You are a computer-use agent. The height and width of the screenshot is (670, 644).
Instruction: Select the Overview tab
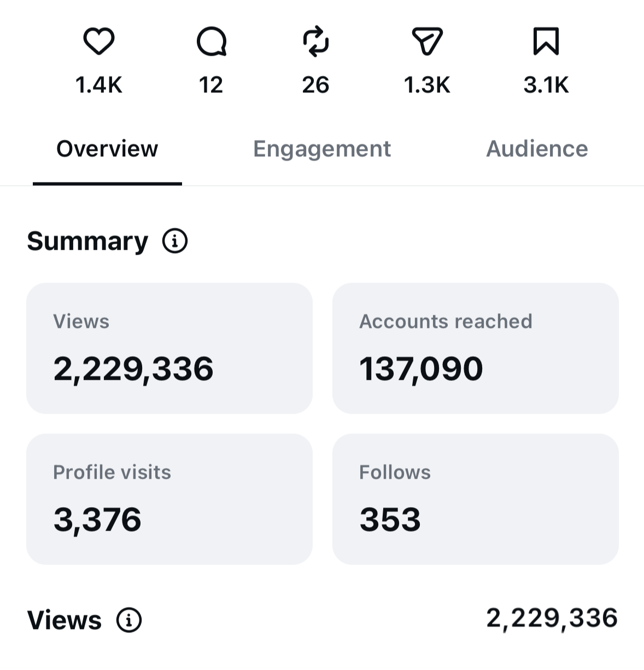[107, 149]
